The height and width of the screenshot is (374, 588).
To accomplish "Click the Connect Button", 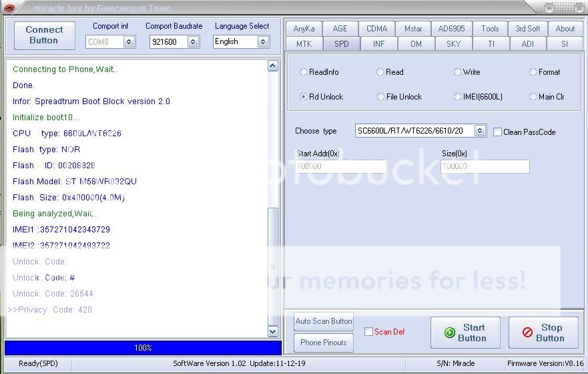I will [x=44, y=35].
